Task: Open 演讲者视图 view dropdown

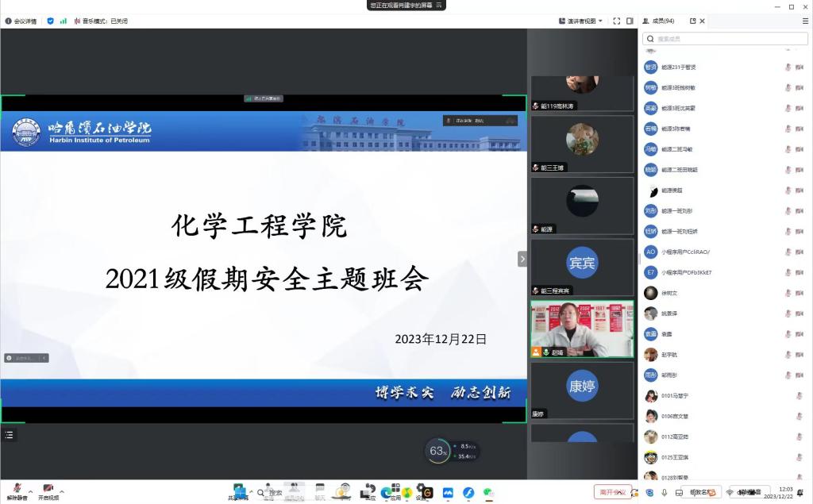Action: [581, 21]
